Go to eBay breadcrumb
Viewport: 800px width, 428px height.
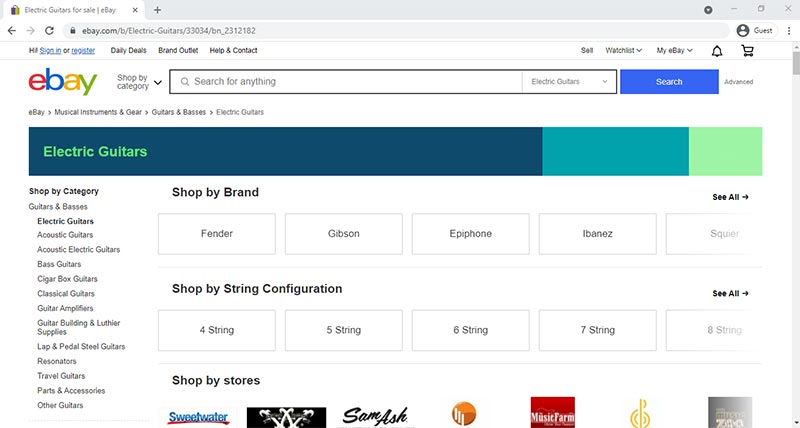click(x=36, y=112)
